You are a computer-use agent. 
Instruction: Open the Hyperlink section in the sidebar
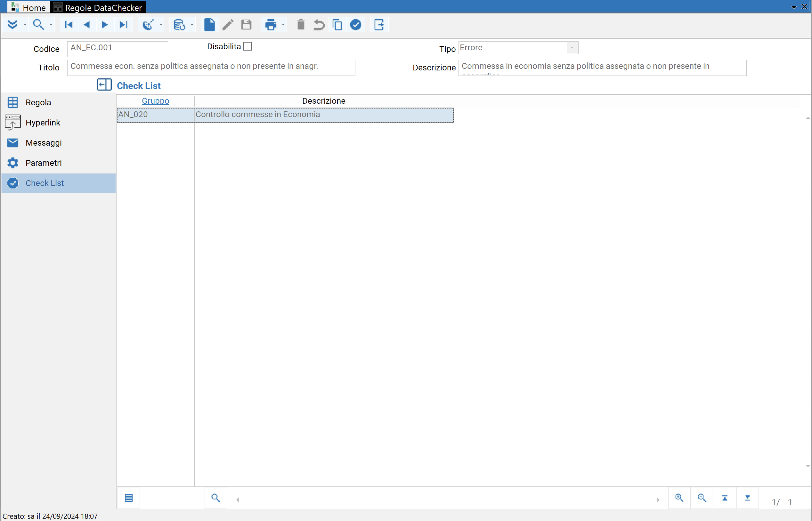(59, 123)
